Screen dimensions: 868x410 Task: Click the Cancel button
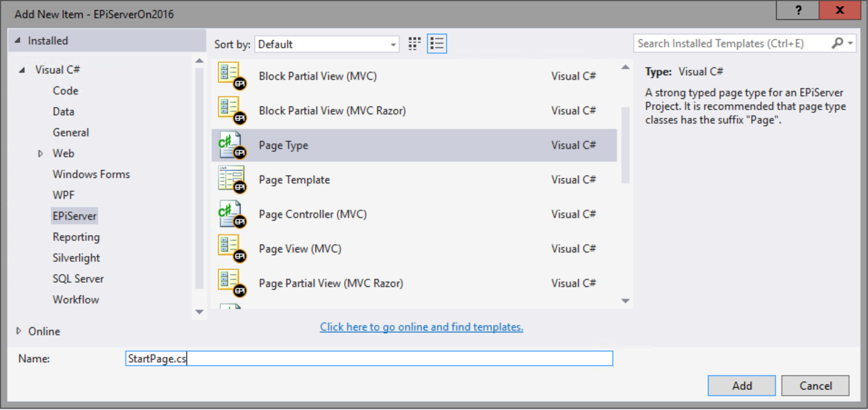tap(815, 386)
